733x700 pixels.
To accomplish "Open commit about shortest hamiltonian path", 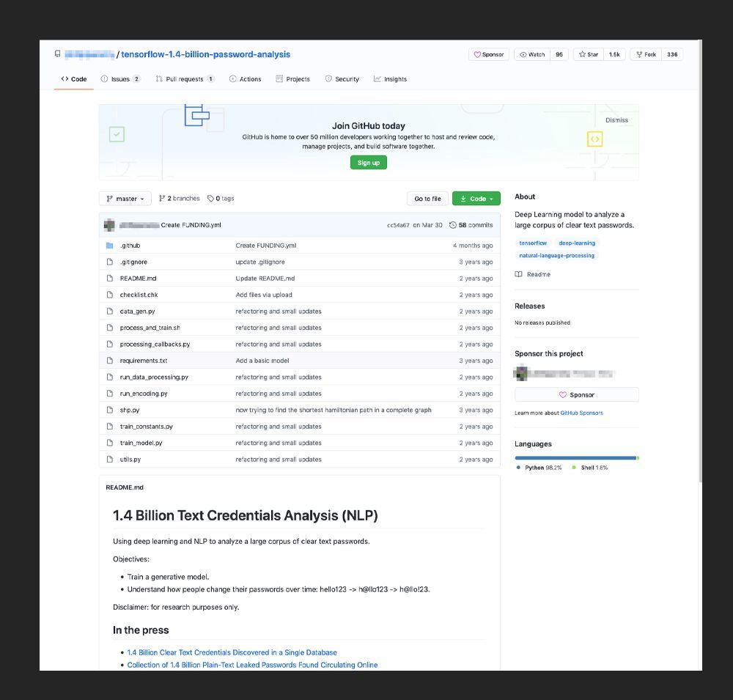I will tap(334, 410).
